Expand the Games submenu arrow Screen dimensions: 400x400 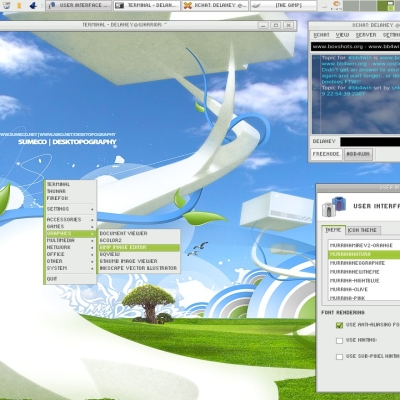(92, 227)
